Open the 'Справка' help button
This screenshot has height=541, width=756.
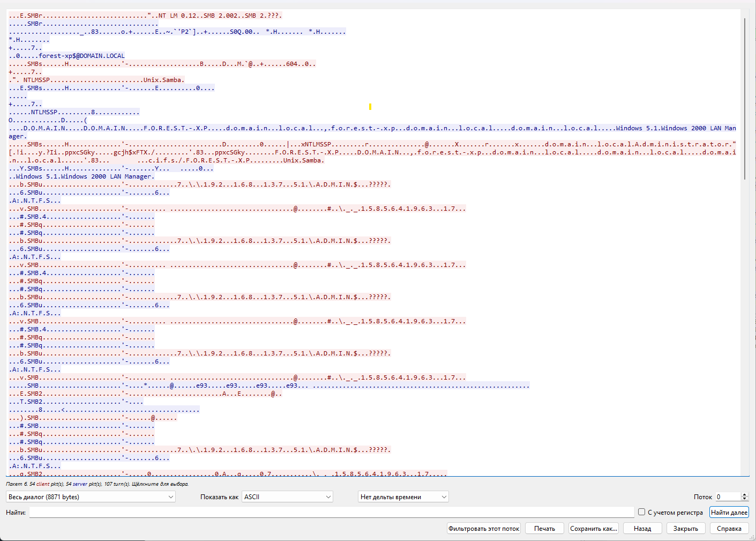click(729, 529)
